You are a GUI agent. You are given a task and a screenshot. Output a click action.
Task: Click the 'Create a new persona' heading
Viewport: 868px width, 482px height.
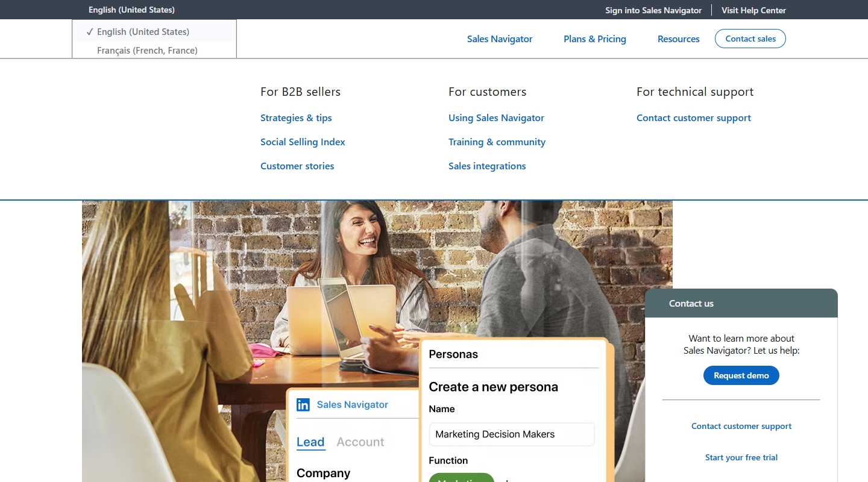(x=494, y=387)
